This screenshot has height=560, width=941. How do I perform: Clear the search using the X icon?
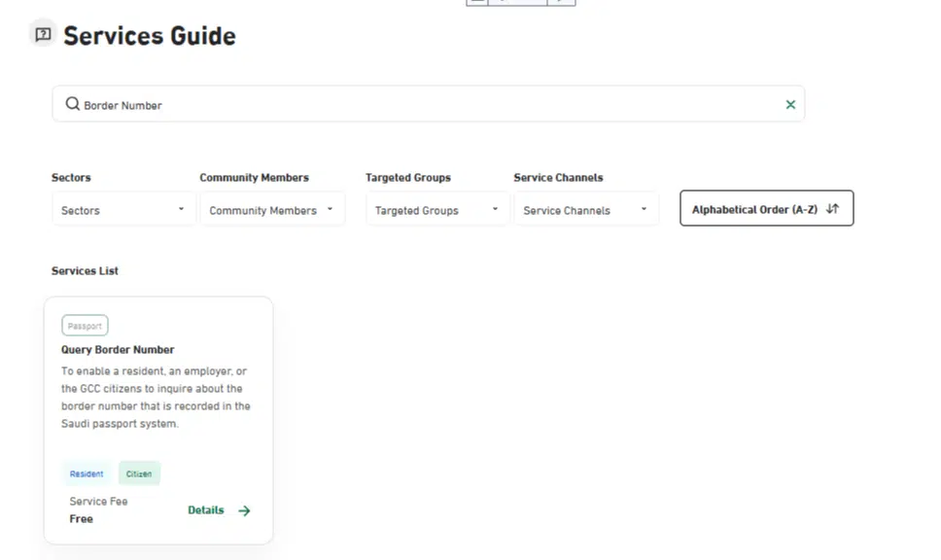coord(790,103)
